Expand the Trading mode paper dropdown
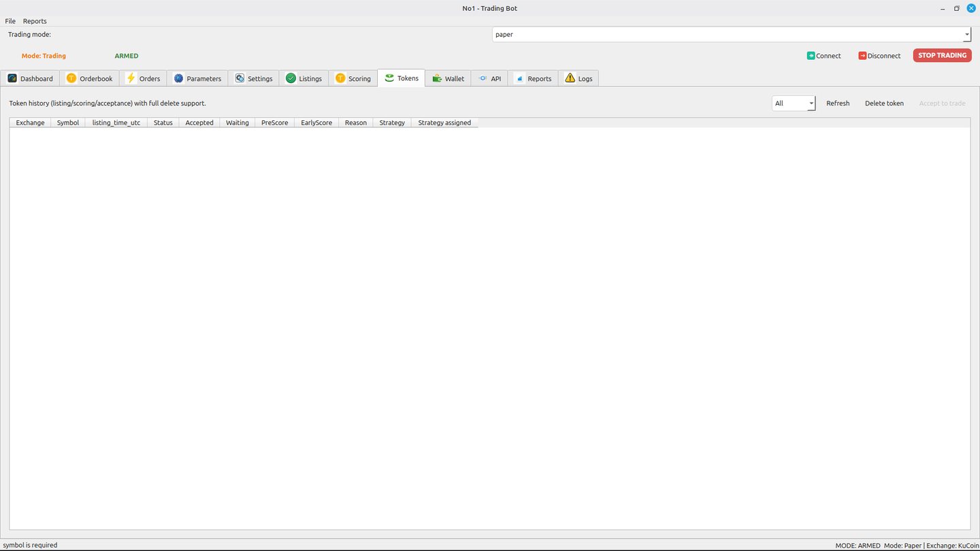Image resolution: width=980 pixels, height=551 pixels. tap(732, 34)
